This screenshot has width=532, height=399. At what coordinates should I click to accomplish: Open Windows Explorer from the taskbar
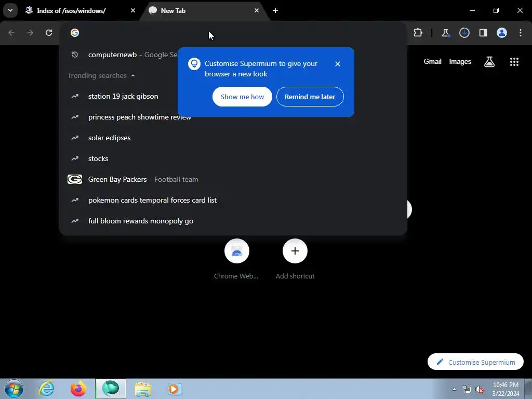(143, 389)
